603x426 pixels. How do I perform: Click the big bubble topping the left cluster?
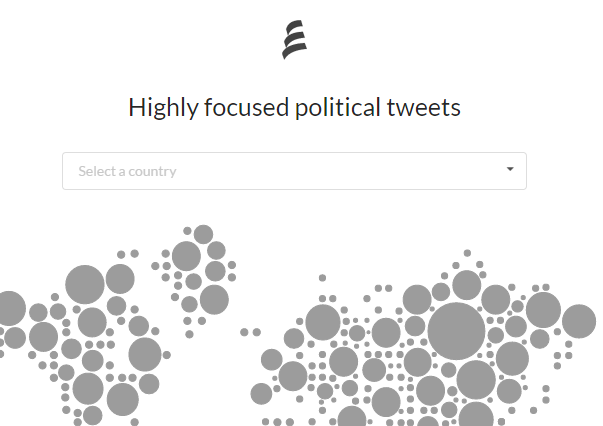click(x=85, y=284)
